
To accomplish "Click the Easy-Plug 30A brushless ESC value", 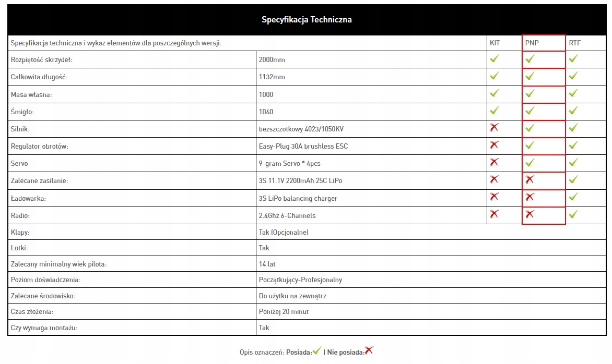I will pyautogui.click(x=303, y=146).
